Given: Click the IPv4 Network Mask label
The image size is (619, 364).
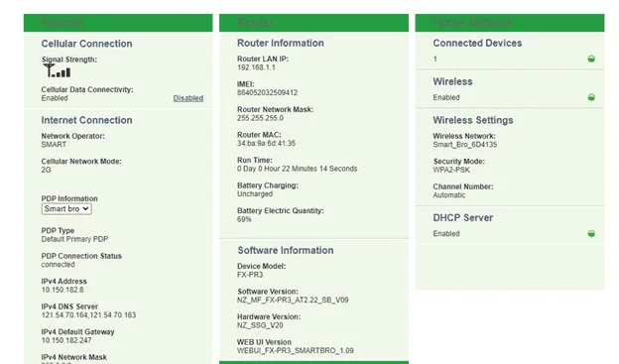Looking at the screenshot, I should click(x=73, y=357).
